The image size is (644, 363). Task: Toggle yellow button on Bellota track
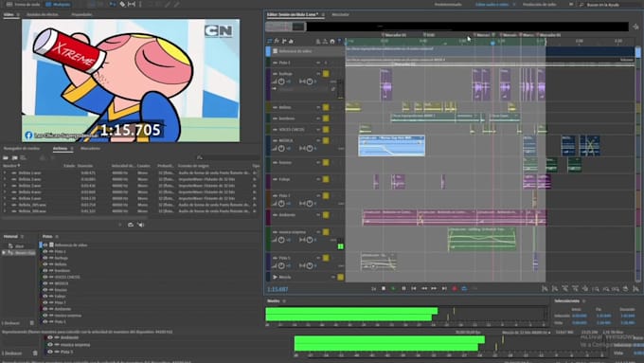coord(326,107)
